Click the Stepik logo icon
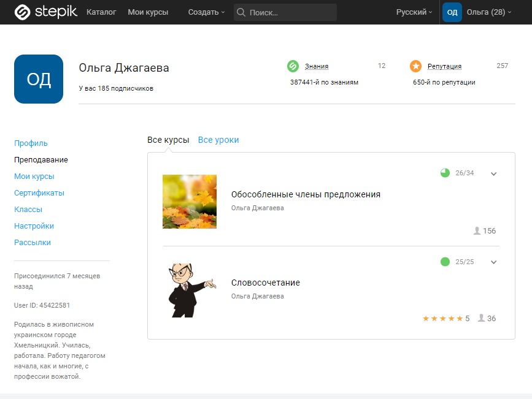The height and width of the screenshot is (399, 532). (x=22, y=12)
